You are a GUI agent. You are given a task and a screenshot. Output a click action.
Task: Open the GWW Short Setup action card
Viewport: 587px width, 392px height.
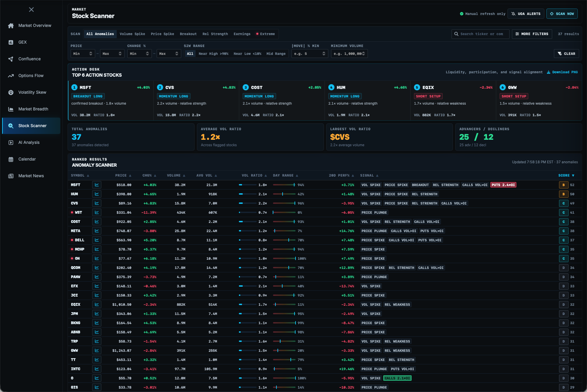click(539, 101)
